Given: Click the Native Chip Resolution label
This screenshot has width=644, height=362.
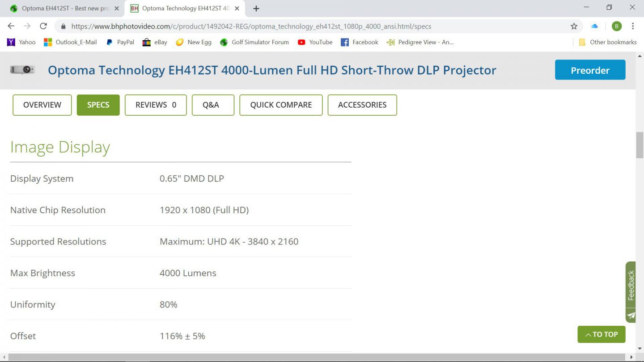Looking at the screenshot, I should 58,210.
